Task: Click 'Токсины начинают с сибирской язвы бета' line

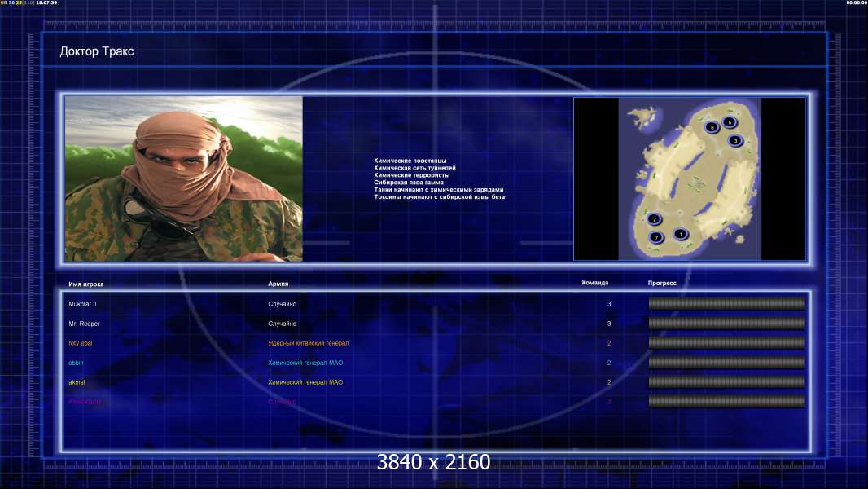Action: [440, 196]
